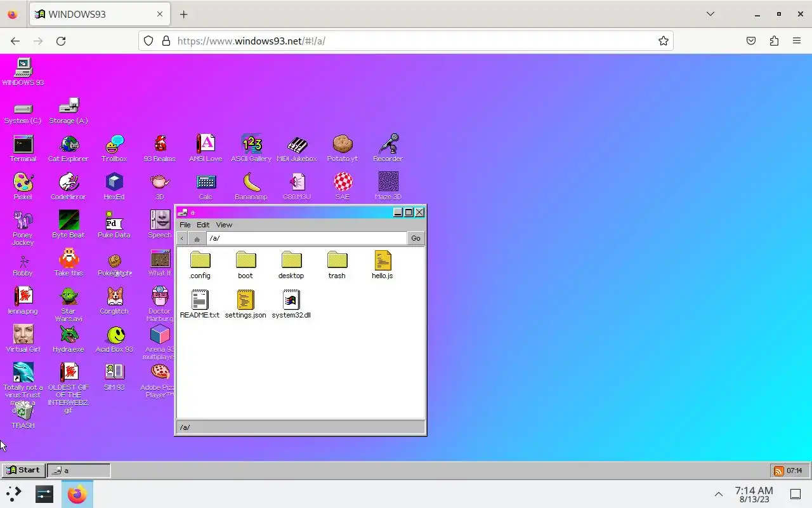
Task: Click the explorer home button
Action: pos(197,238)
